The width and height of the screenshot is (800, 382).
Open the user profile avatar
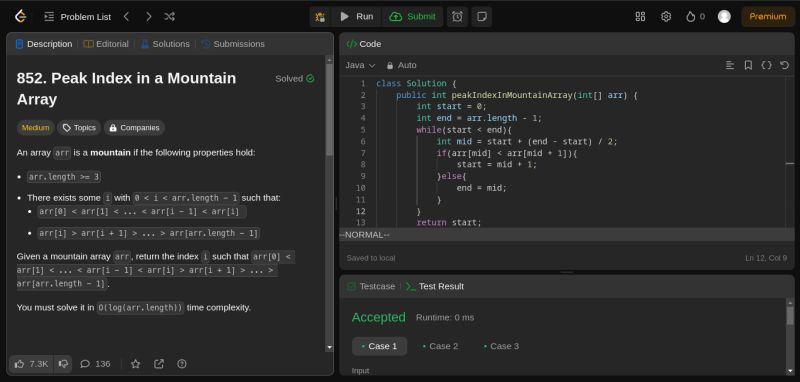724,17
